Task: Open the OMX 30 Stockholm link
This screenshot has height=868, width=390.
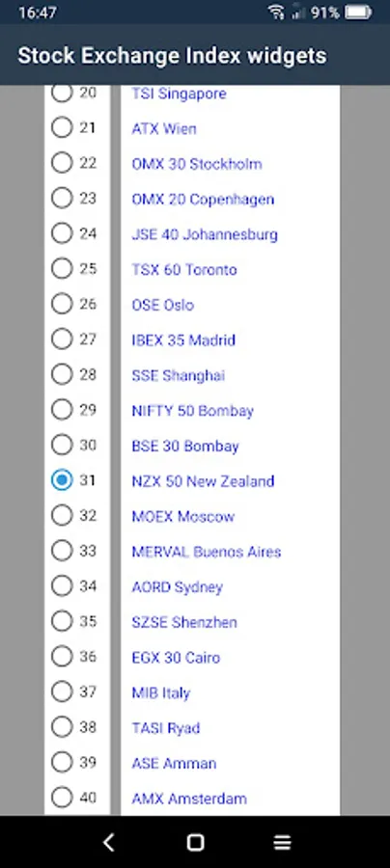Action: [x=197, y=164]
